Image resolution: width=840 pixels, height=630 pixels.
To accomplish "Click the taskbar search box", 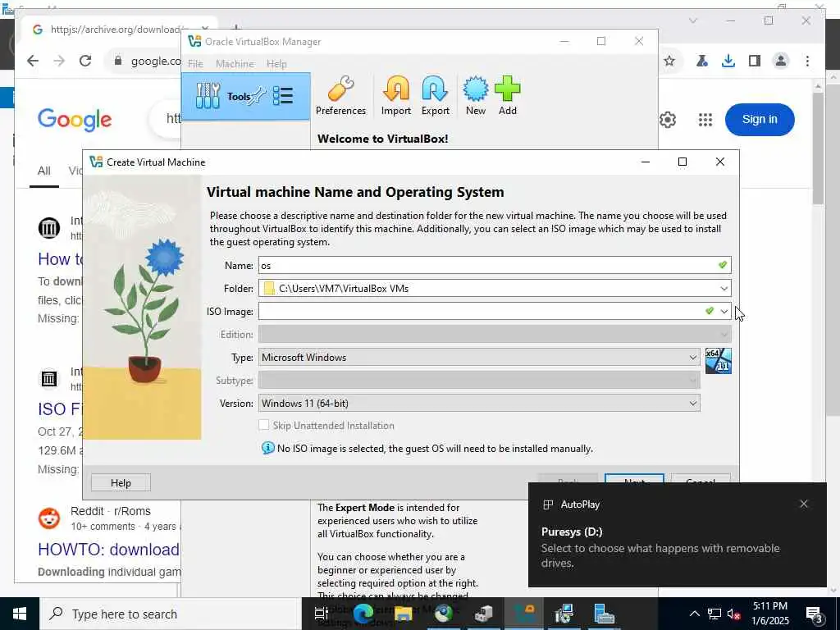I will tap(171, 614).
